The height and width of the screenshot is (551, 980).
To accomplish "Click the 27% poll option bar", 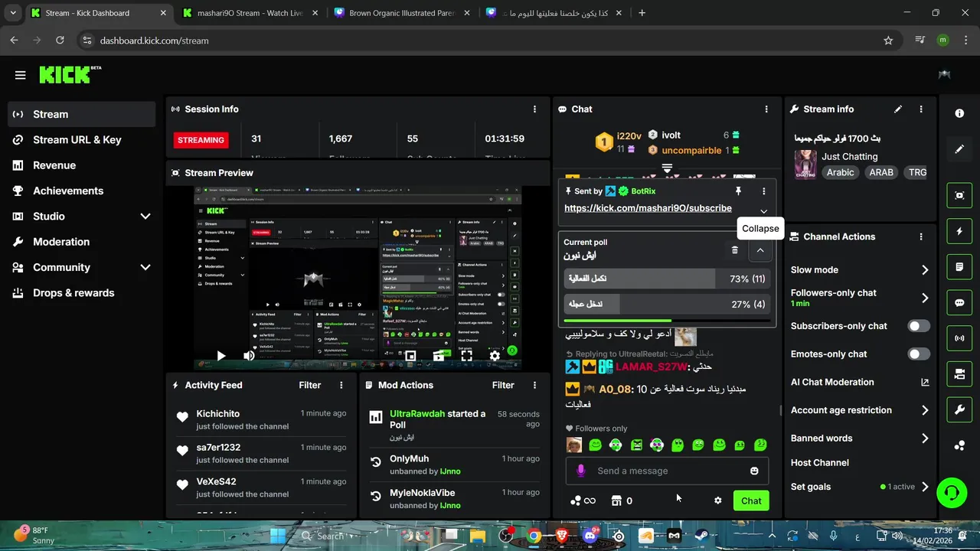I will pos(666,305).
